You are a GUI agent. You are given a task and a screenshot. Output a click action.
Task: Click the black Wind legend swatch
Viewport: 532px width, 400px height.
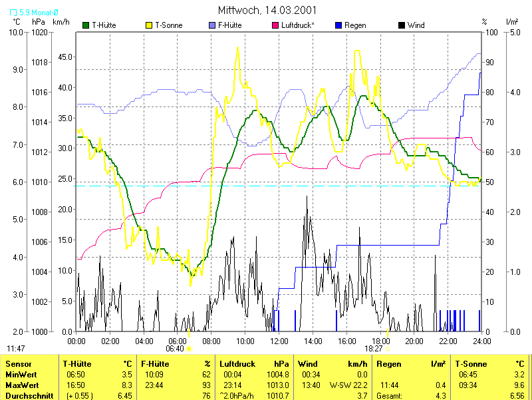[x=401, y=25]
